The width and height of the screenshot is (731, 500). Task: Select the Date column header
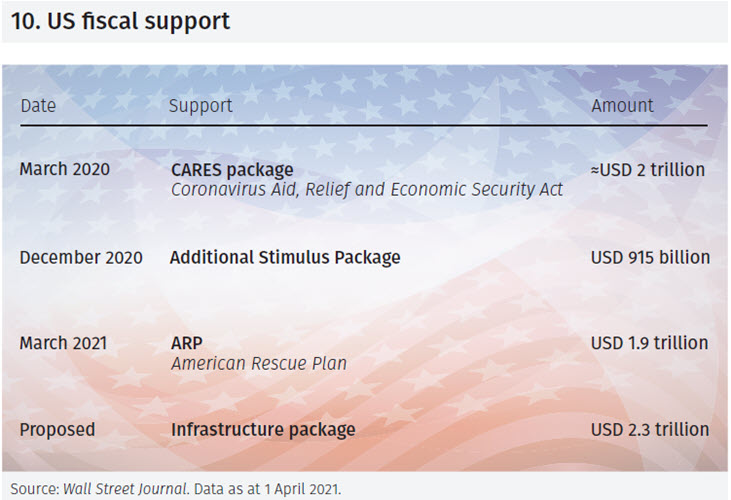point(38,105)
